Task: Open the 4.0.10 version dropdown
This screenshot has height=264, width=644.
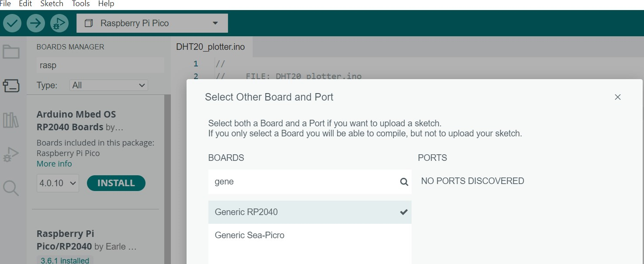Action: (58, 183)
